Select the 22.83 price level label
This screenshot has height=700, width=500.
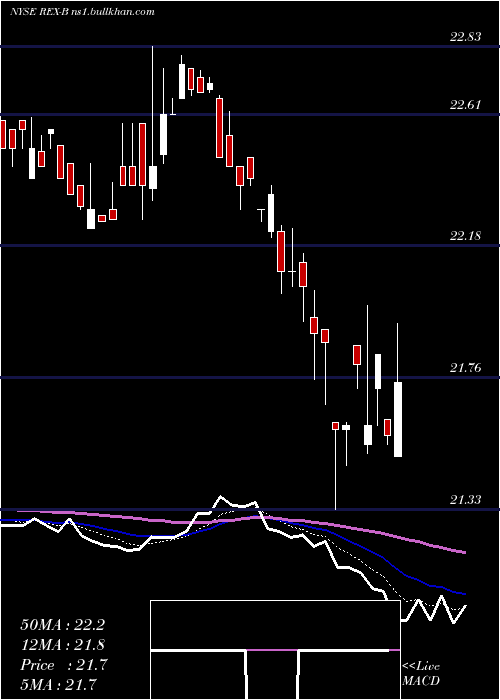click(466, 37)
